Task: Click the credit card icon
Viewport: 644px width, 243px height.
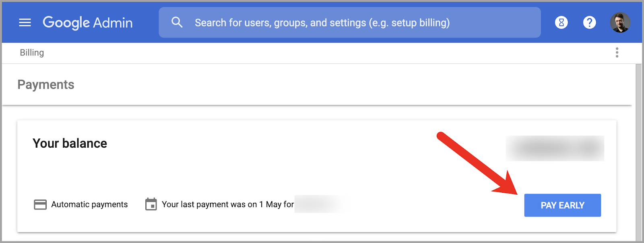Action: coord(40,204)
